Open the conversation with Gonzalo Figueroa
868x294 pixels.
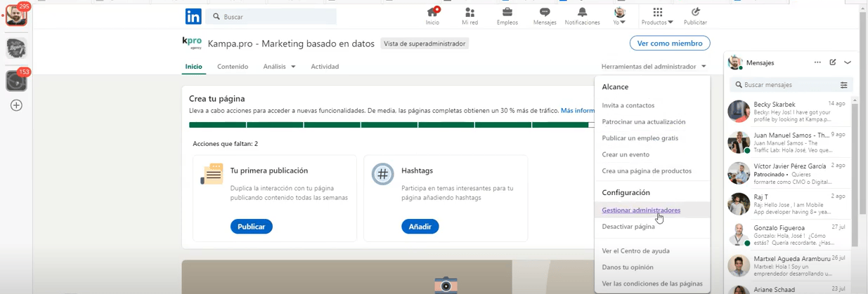[787, 235]
